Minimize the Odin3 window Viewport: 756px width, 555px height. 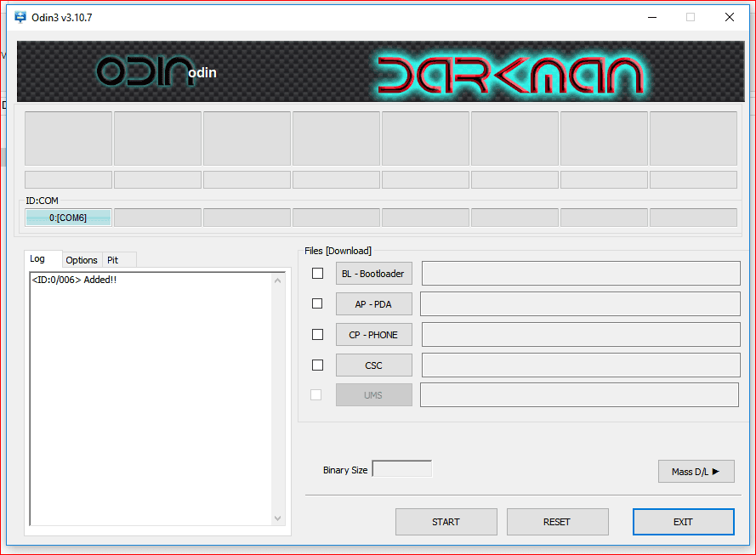point(652,17)
